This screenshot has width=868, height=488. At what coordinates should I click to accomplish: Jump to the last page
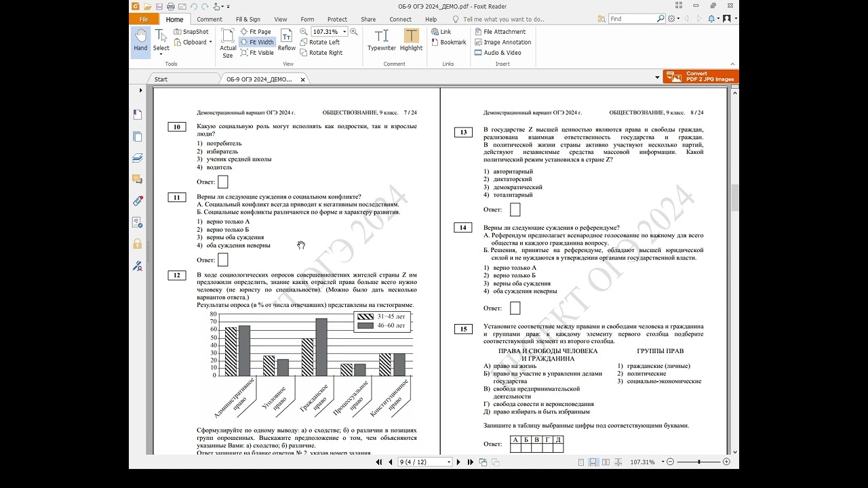[471, 462]
